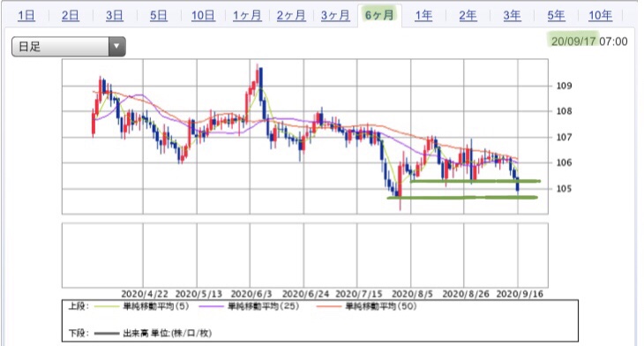Click the 107 price axis label
644x346 pixels.
click(564, 137)
